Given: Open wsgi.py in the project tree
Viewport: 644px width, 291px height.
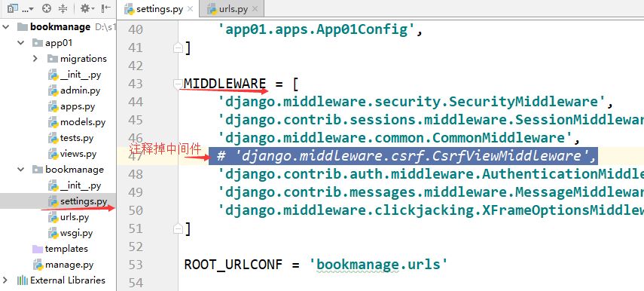Looking at the screenshot, I should (76, 233).
